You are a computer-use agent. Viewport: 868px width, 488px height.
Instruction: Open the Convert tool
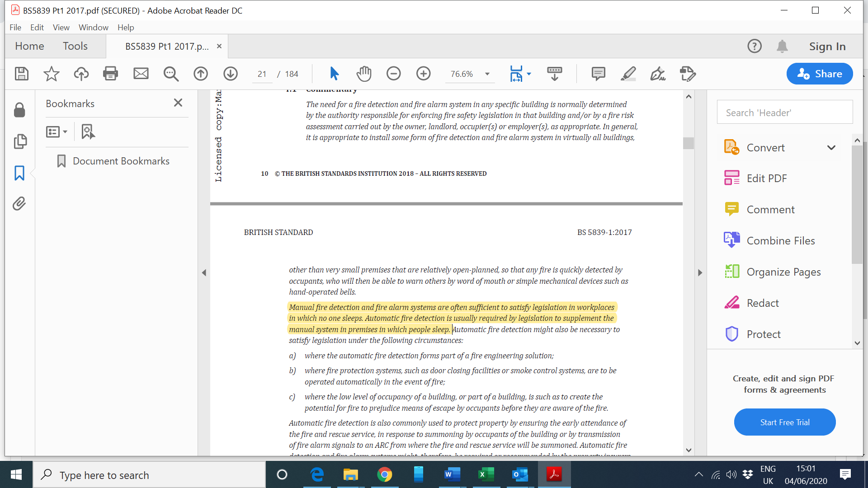[x=765, y=148]
